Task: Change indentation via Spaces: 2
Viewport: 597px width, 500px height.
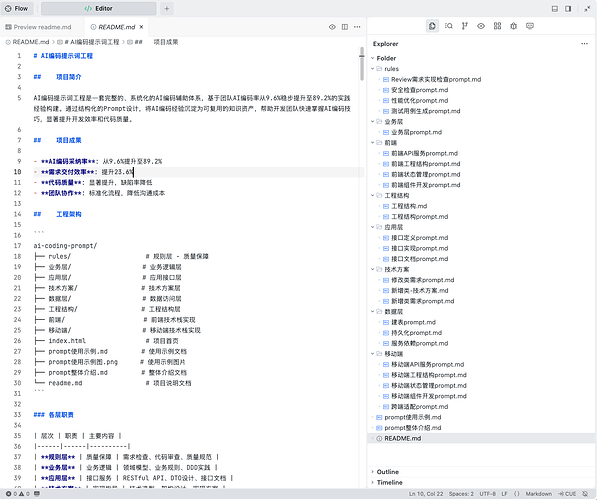Action: [461, 494]
